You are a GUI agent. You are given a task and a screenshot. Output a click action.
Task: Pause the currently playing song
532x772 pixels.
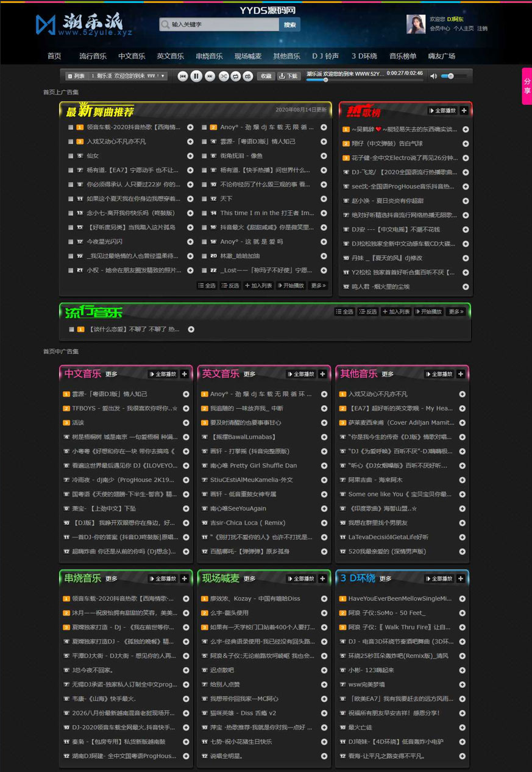tap(196, 76)
